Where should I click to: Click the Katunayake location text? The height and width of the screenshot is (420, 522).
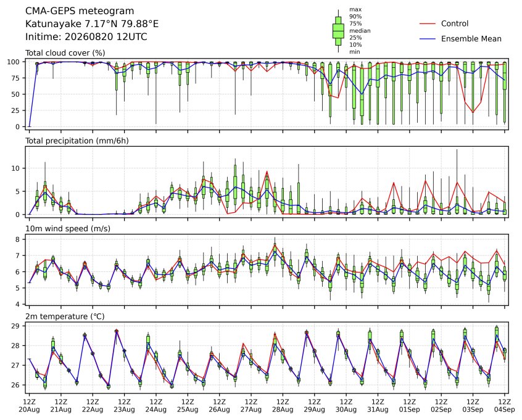click(x=92, y=24)
